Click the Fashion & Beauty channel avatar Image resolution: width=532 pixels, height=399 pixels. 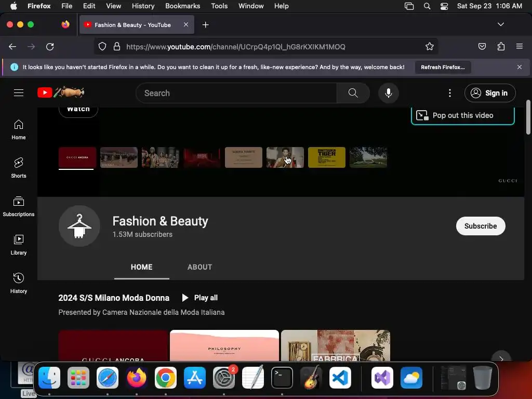coord(79,226)
